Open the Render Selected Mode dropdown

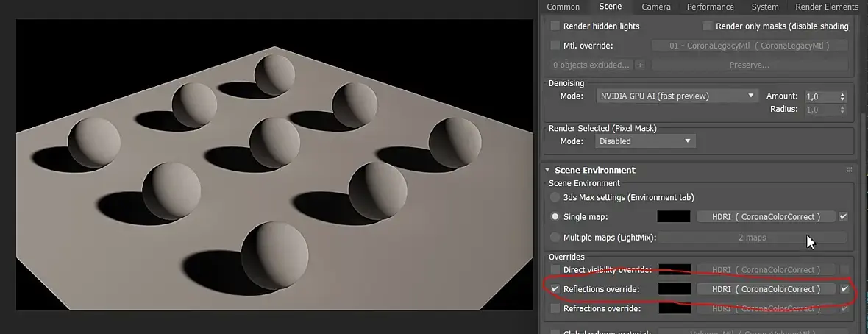pos(645,141)
